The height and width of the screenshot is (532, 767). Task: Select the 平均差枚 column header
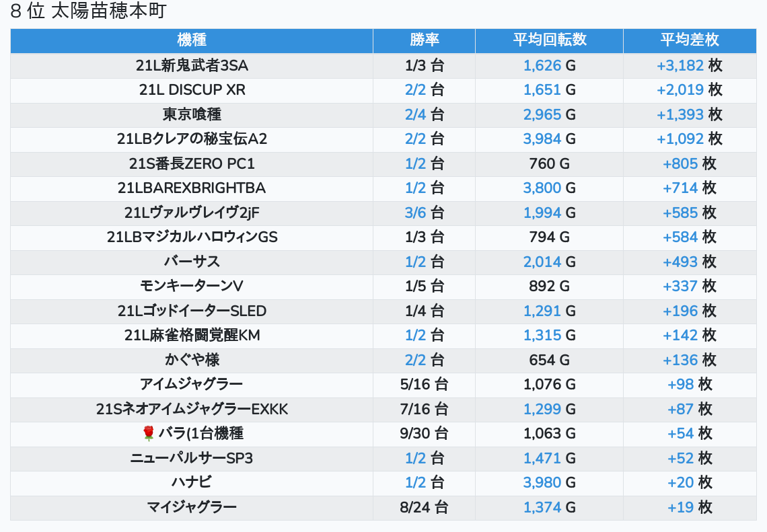(x=689, y=40)
